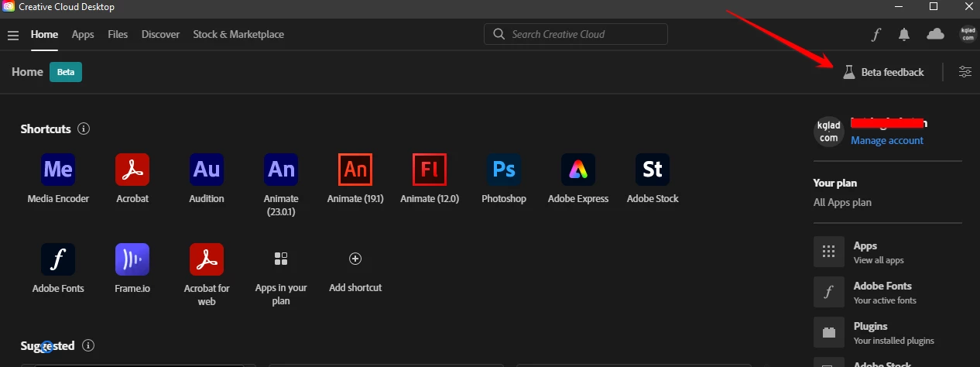Click the Search Creative Cloud field
980x367 pixels.
pos(576,34)
